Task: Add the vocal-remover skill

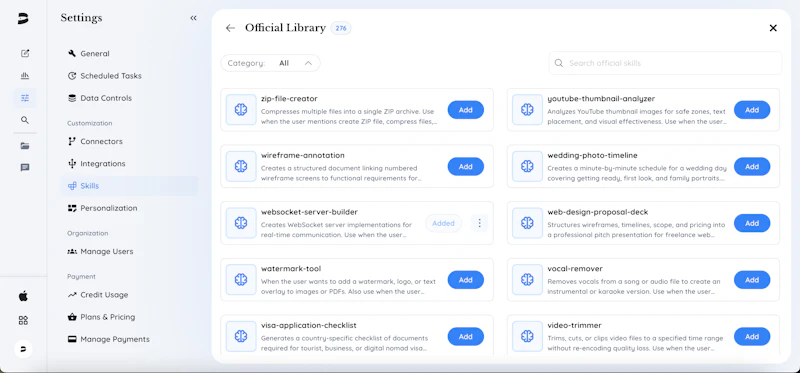Action: pos(752,280)
